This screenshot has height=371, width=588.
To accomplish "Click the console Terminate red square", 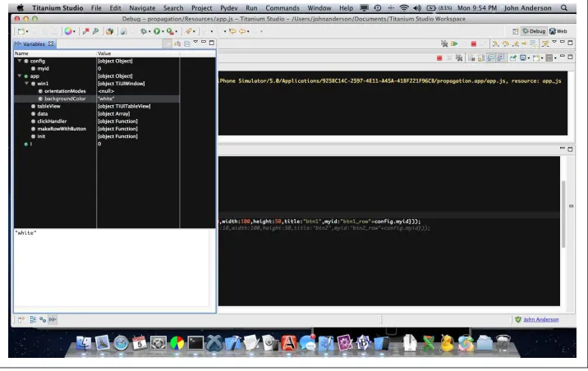I will (439, 58).
